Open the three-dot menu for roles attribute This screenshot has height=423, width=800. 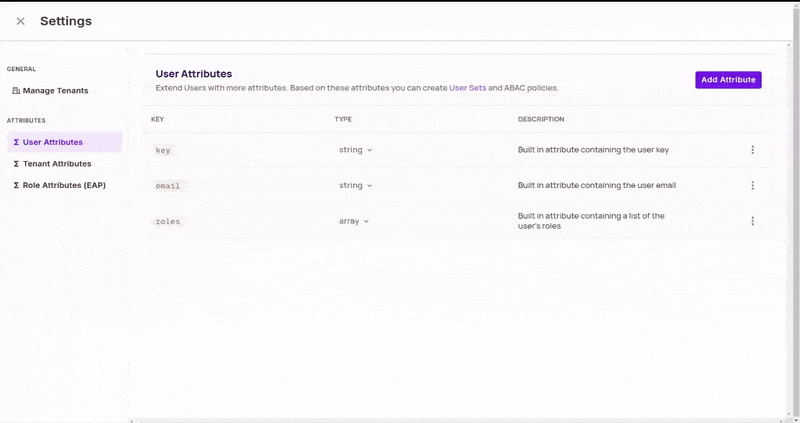point(752,221)
